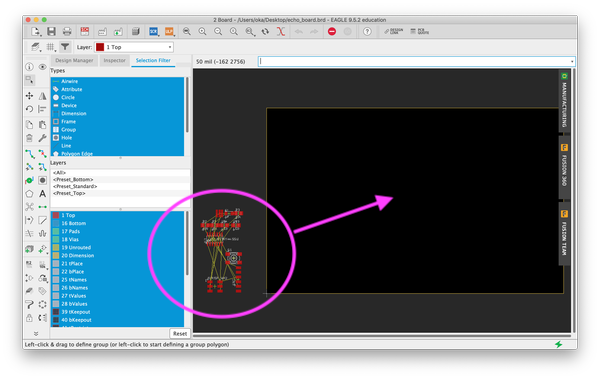Open the Manufacturing side panel
The image size is (600, 379).
pyautogui.click(x=564, y=100)
